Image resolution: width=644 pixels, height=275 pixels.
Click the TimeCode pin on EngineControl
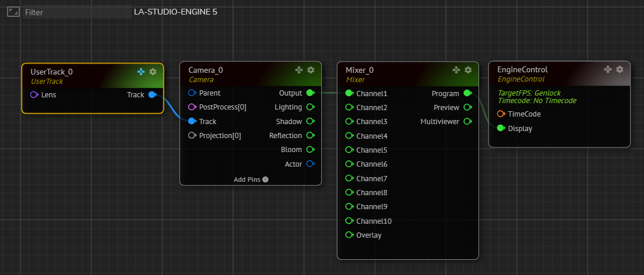(501, 114)
